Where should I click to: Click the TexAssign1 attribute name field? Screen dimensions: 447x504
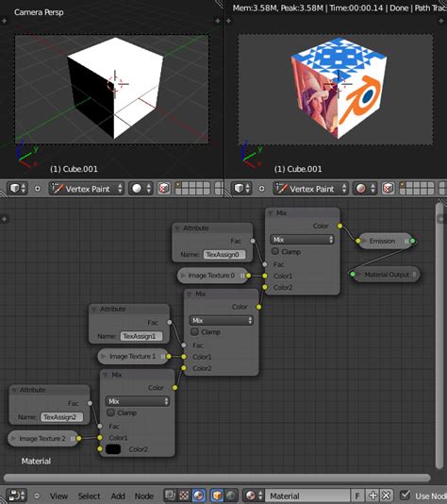coord(141,336)
